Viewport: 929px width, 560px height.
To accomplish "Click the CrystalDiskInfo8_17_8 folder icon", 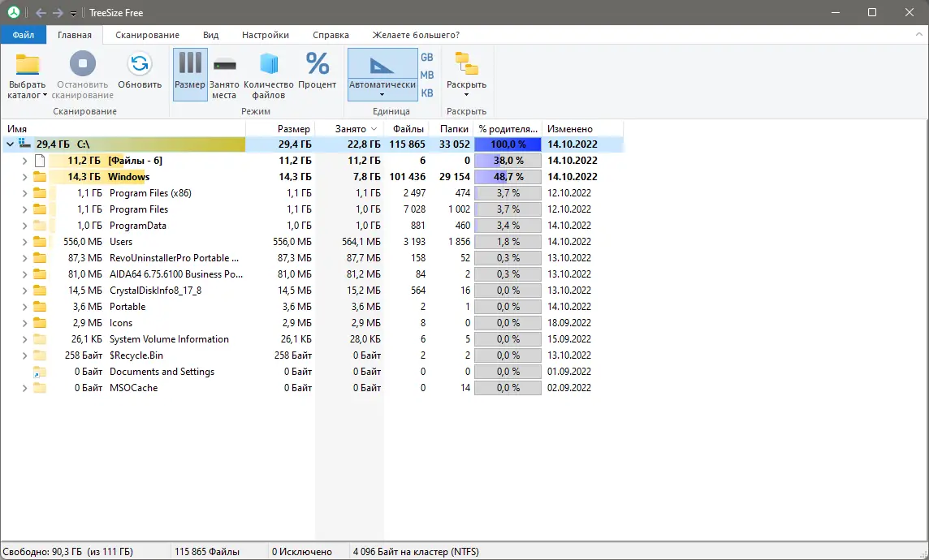I will [x=40, y=290].
